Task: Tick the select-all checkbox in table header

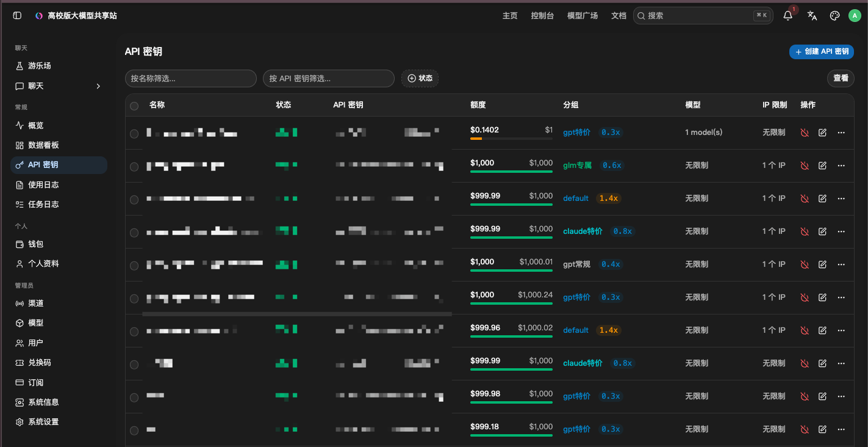Action: [x=134, y=106]
